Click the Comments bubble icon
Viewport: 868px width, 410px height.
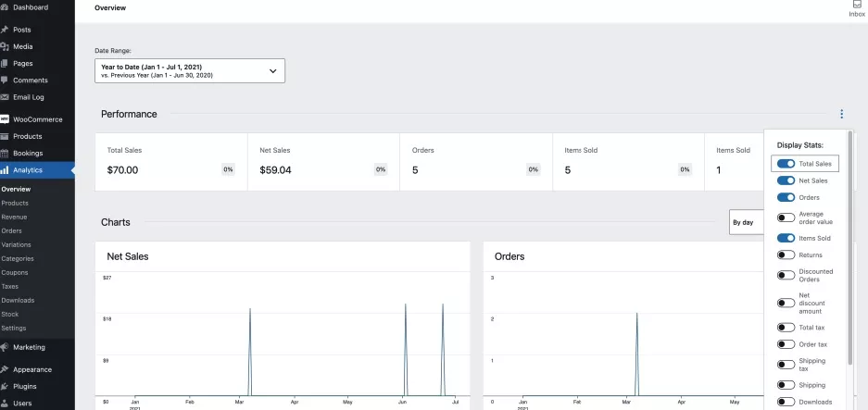(4, 81)
